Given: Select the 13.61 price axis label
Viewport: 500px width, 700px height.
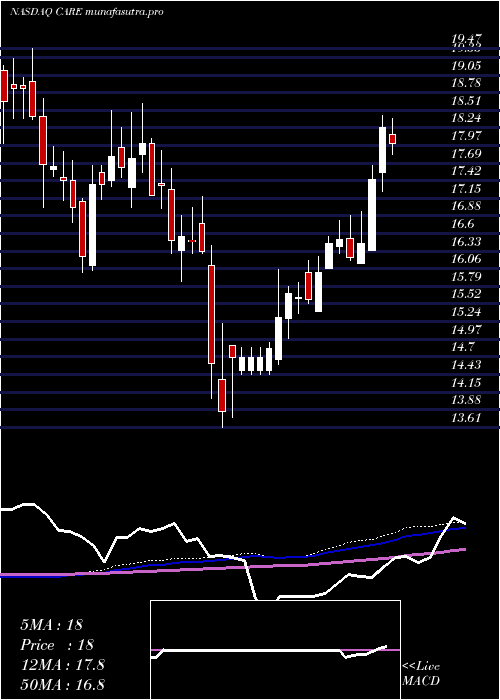Looking at the screenshot, I should point(466,418).
